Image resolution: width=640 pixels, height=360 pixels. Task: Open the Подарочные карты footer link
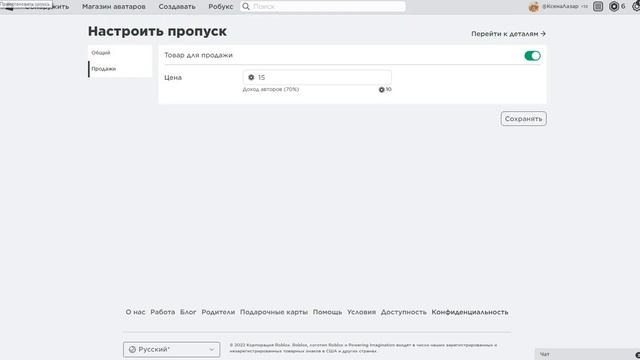pyautogui.click(x=273, y=312)
